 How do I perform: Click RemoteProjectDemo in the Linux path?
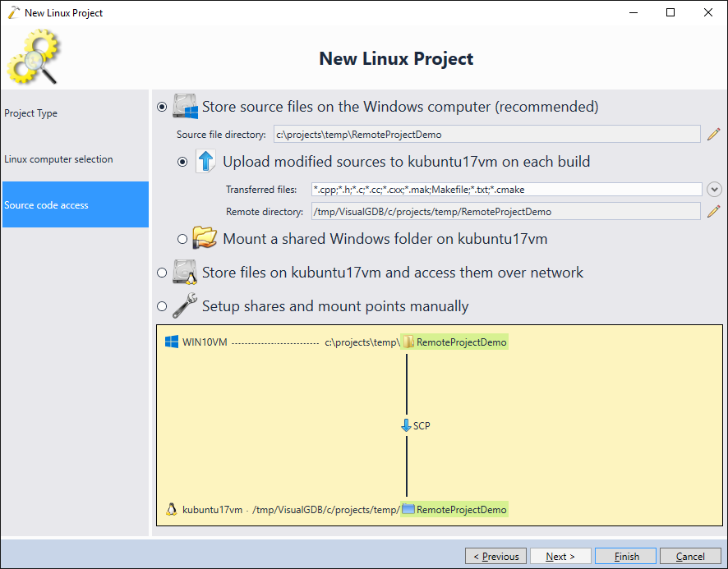pos(462,510)
